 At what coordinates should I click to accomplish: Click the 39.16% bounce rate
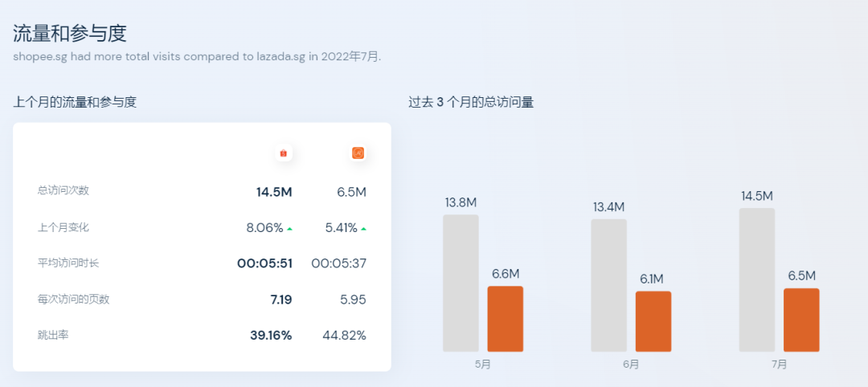click(272, 336)
